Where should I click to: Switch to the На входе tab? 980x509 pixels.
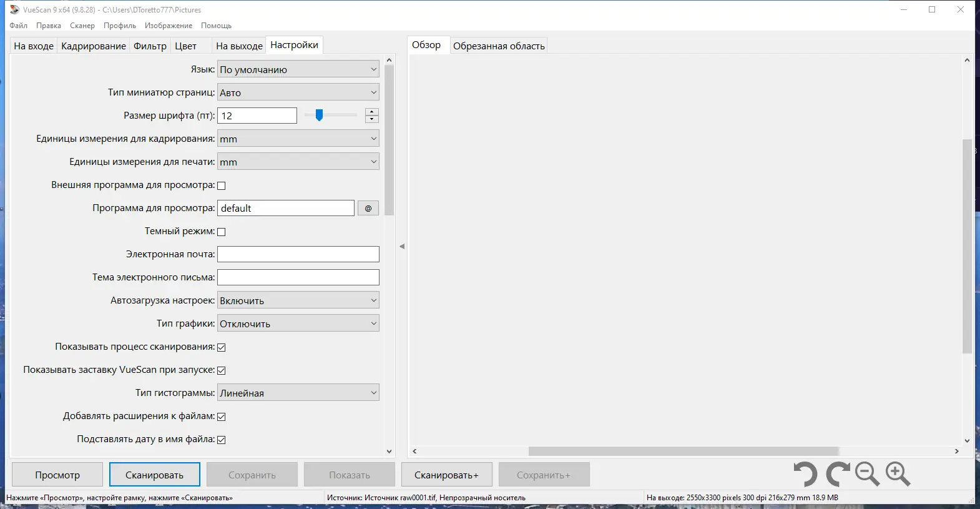(x=34, y=46)
